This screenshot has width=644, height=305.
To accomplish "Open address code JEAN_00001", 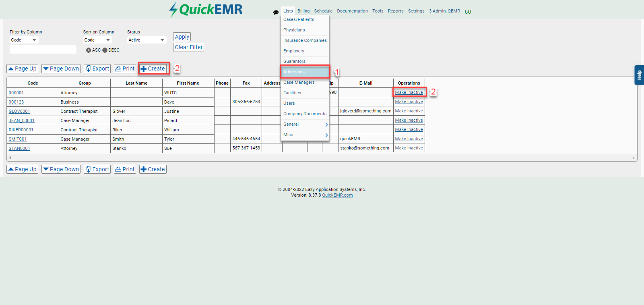I will point(22,121).
